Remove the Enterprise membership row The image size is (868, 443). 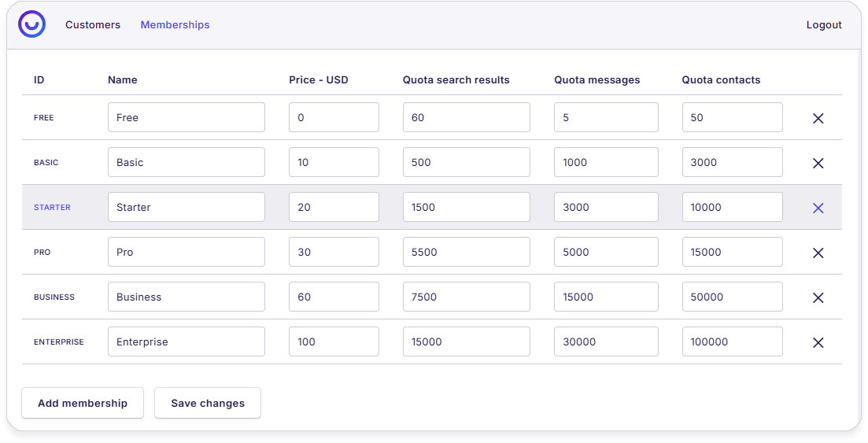tap(818, 342)
